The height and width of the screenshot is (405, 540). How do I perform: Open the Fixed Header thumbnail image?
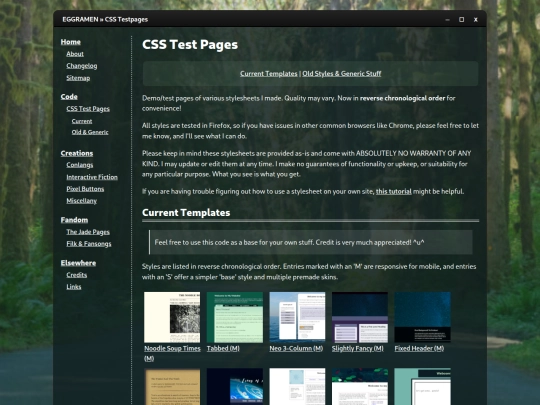(423, 317)
